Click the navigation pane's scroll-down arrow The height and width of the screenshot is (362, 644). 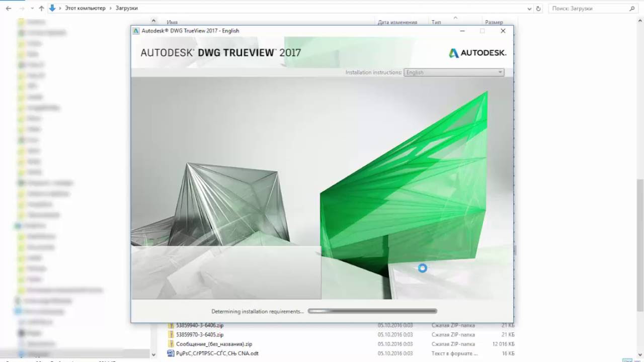click(153, 354)
